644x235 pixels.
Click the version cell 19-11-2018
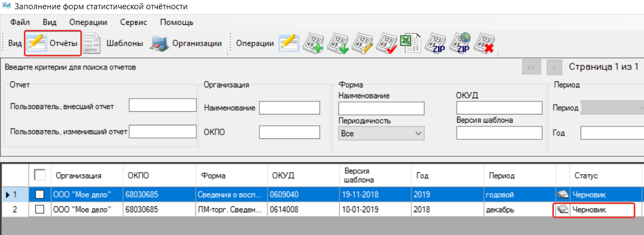(x=375, y=194)
